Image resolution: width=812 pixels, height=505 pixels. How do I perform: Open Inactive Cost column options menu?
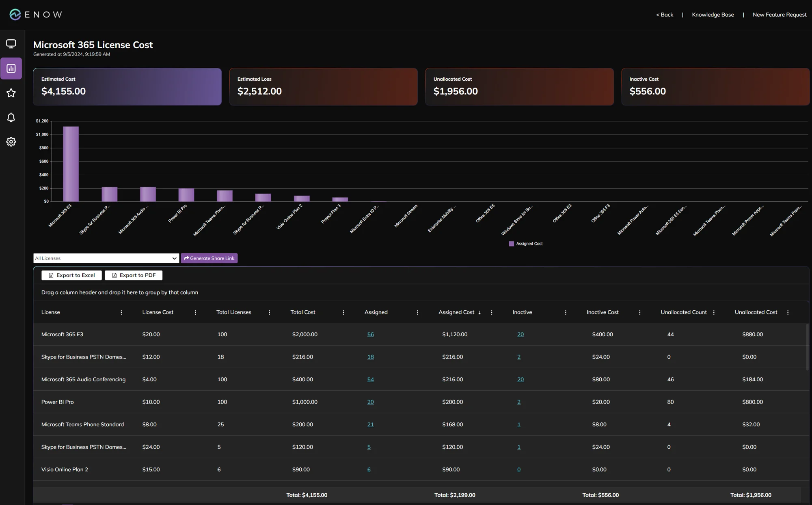coord(640,312)
